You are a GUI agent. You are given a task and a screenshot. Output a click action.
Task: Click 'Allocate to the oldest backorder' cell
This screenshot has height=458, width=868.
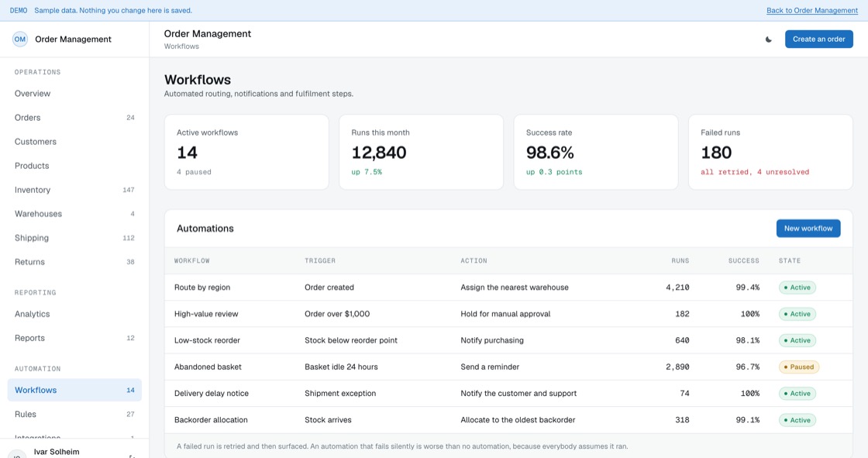tap(518, 420)
